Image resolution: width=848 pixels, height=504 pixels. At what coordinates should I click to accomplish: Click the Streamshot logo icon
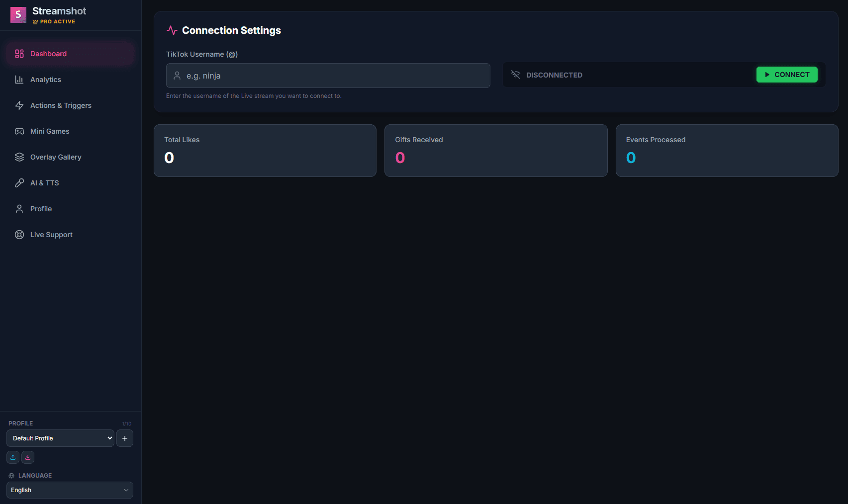coord(18,15)
